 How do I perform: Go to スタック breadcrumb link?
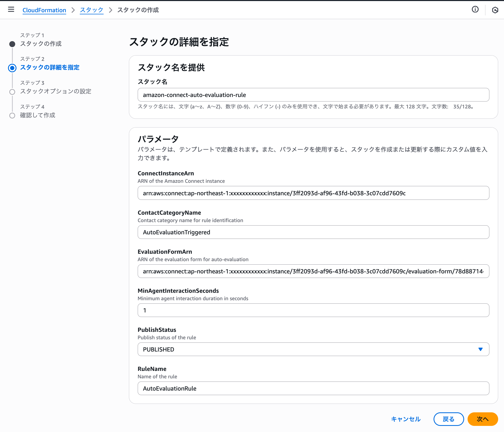click(92, 10)
